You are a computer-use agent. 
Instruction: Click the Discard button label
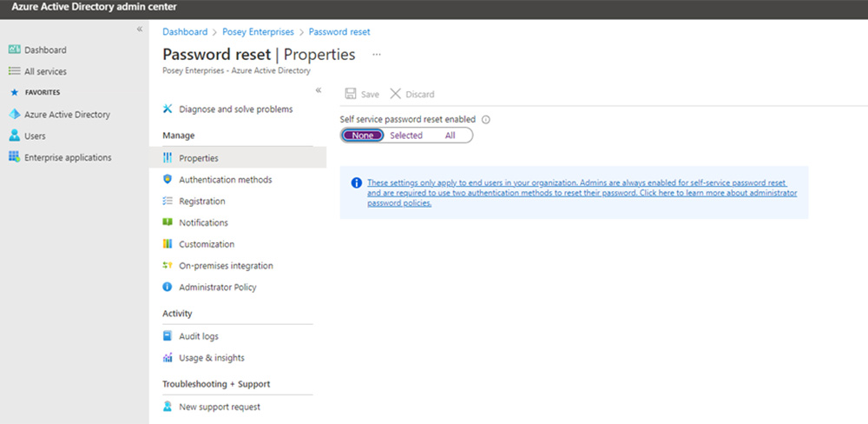(419, 94)
